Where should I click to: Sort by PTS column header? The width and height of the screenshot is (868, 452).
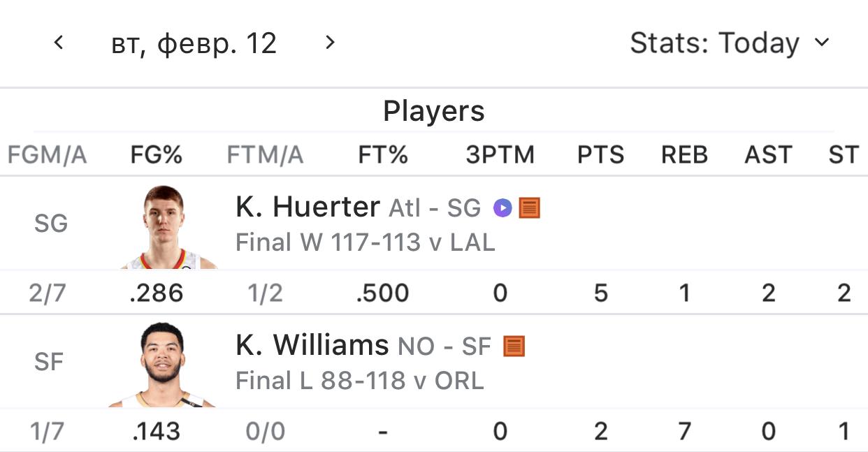[x=601, y=155]
